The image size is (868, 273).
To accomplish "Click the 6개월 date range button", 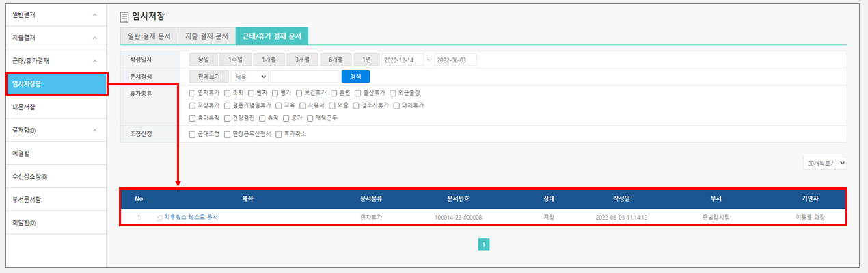I will 336,60.
